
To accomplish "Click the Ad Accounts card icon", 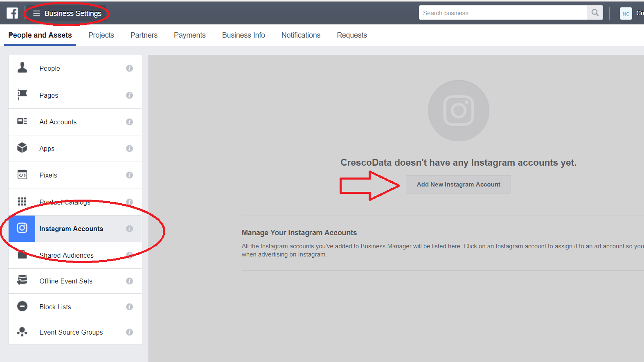I will click(22, 121).
